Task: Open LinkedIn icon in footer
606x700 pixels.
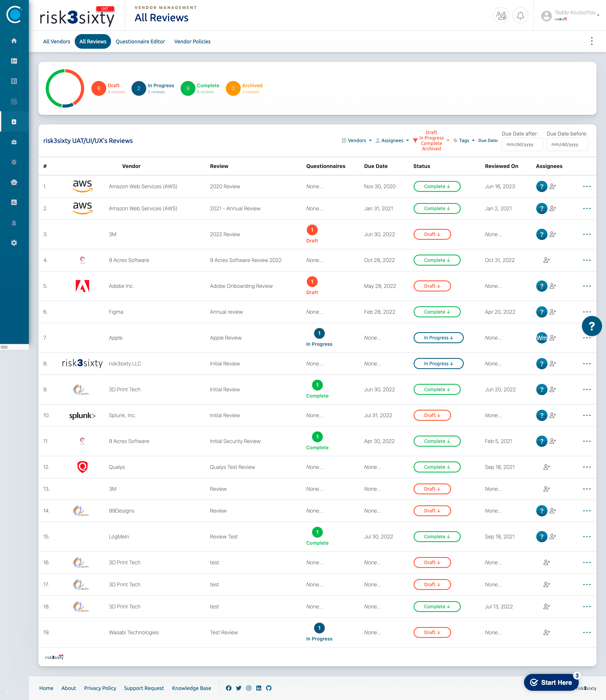Action: click(259, 688)
